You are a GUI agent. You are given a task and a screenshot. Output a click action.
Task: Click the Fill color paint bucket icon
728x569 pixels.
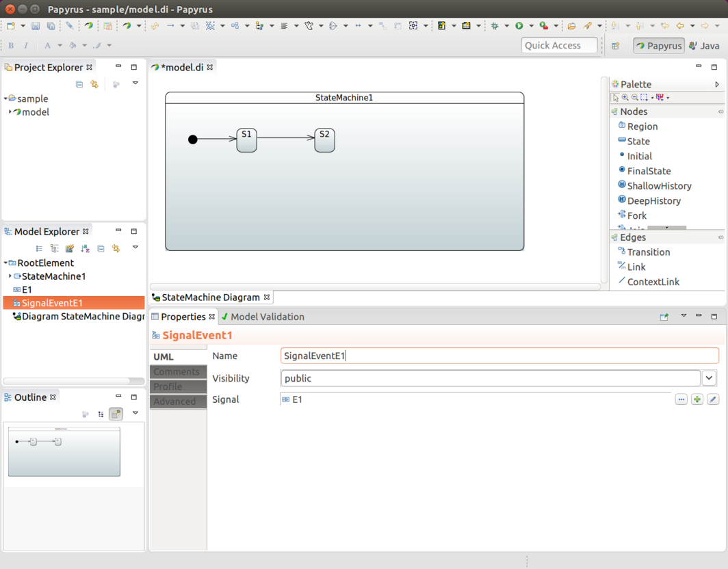point(73,46)
